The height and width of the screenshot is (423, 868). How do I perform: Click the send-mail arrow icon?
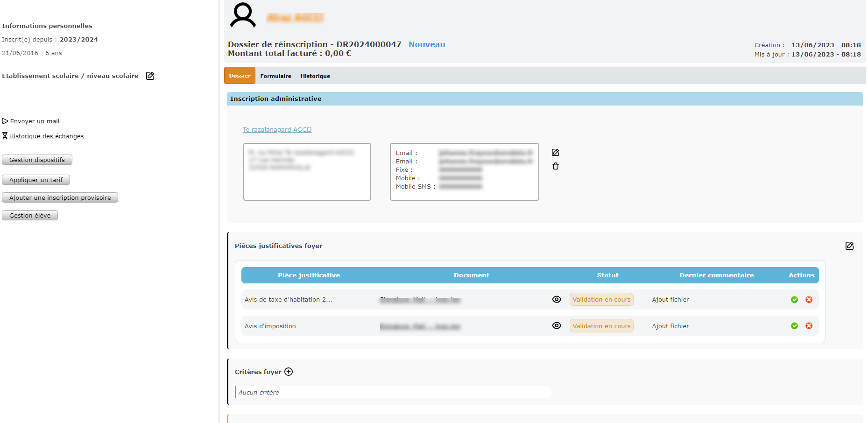[x=5, y=121]
